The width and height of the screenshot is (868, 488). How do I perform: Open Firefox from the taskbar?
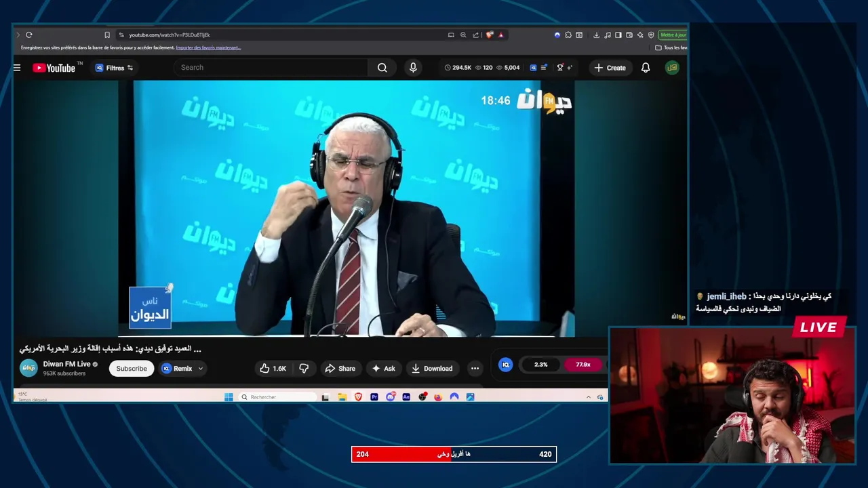pos(438,397)
